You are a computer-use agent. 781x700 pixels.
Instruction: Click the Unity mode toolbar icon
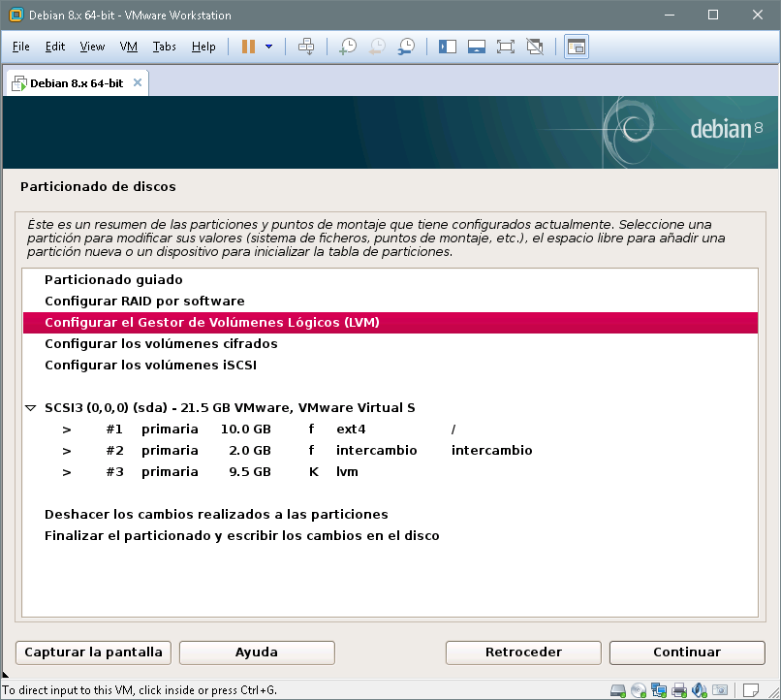pyautogui.click(x=534, y=47)
